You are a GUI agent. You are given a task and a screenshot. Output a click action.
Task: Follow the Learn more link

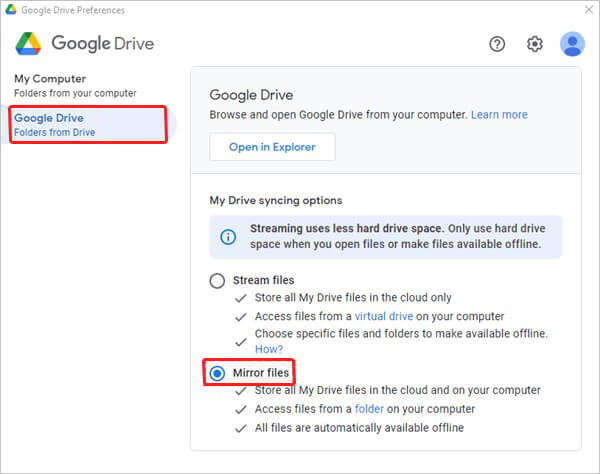point(499,115)
